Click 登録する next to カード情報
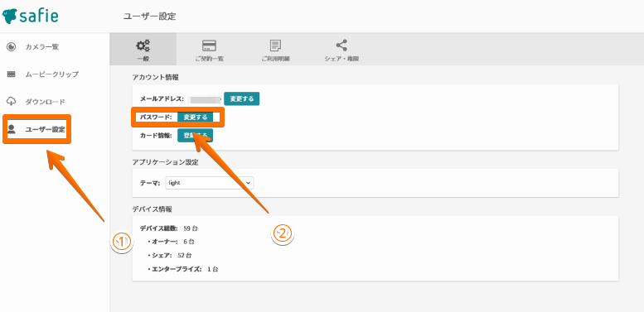644x312 pixels. (195, 135)
